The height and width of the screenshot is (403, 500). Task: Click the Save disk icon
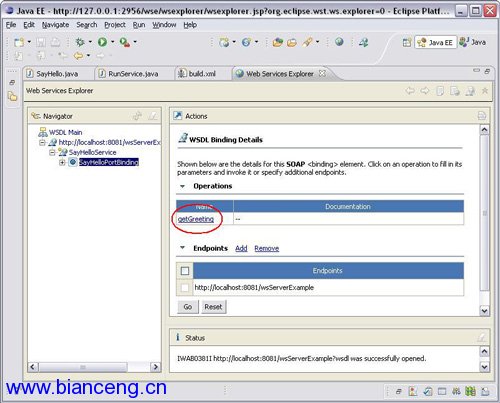(x=41, y=42)
